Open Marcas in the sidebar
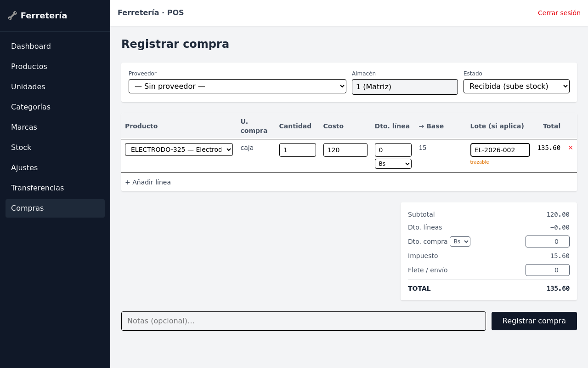The height and width of the screenshot is (368, 588). pyautogui.click(x=55, y=127)
